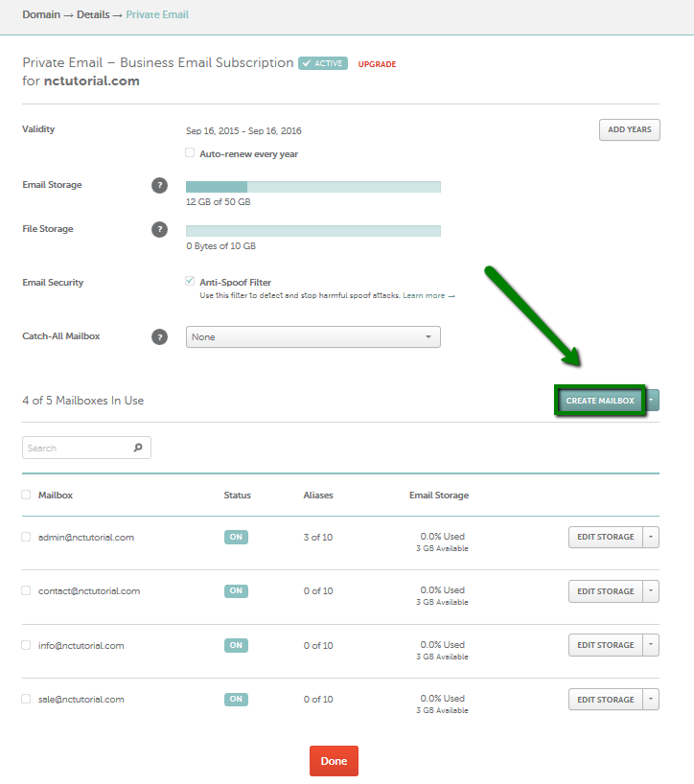Focus the mailbox Search field
The image size is (694, 784).
pyautogui.click(x=86, y=448)
